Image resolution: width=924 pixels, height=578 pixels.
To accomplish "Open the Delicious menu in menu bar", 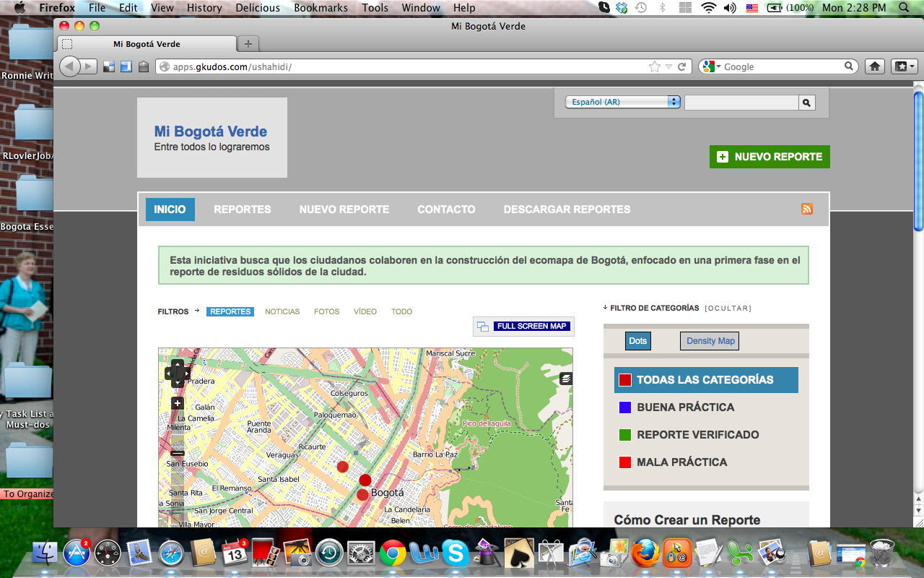I will tap(258, 8).
